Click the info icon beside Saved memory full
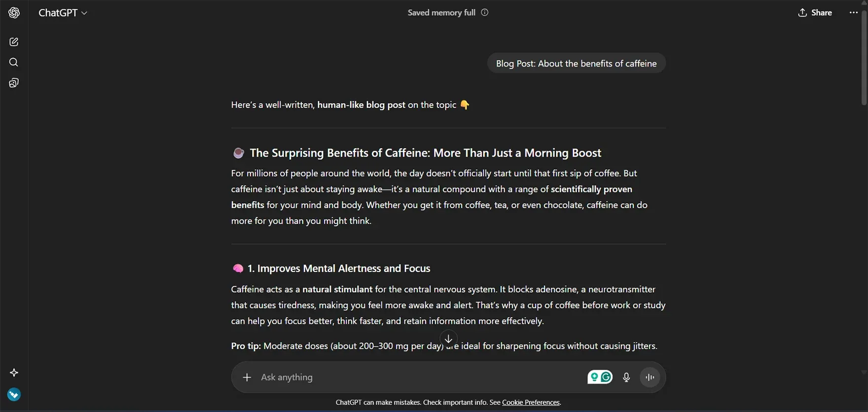This screenshot has height=412, width=868. (x=485, y=12)
